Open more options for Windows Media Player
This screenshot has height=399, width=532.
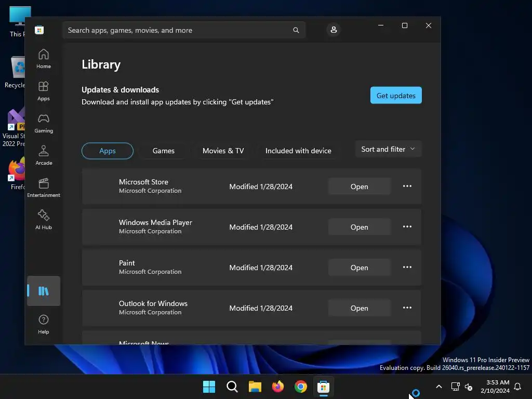pos(407,227)
